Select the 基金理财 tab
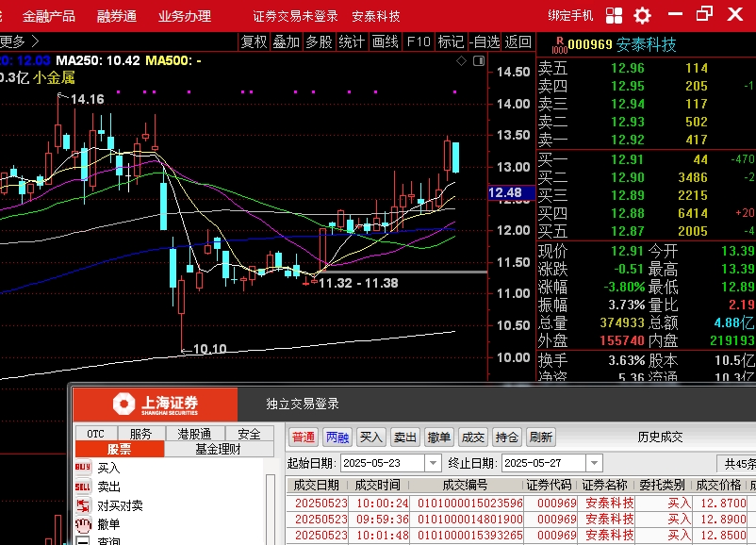Screen dimensions: 756x545 click(219, 449)
